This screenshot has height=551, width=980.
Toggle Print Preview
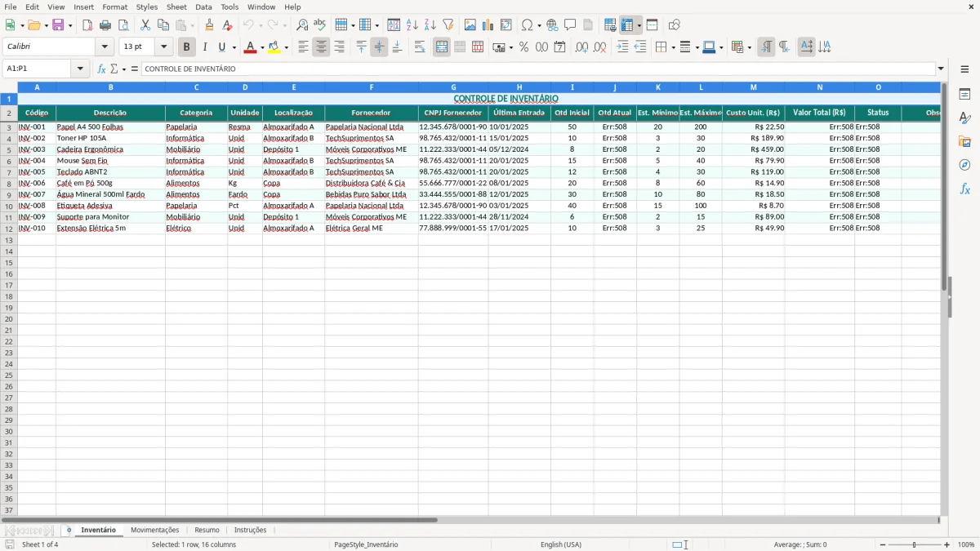tap(123, 25)
